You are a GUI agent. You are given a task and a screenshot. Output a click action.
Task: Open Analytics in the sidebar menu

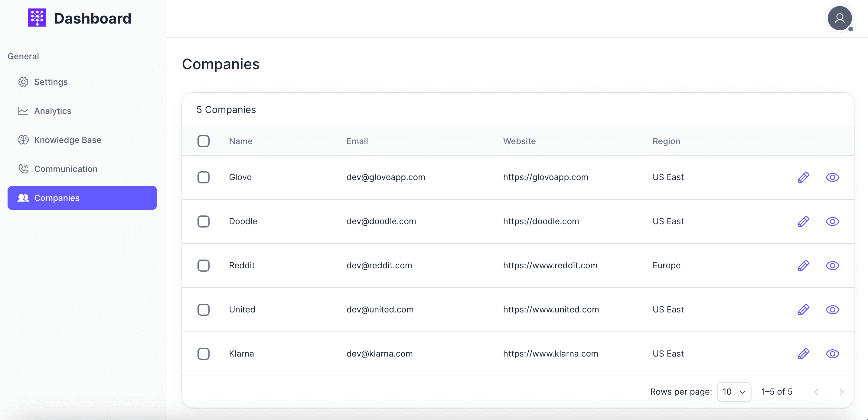[x=82, y=111]
